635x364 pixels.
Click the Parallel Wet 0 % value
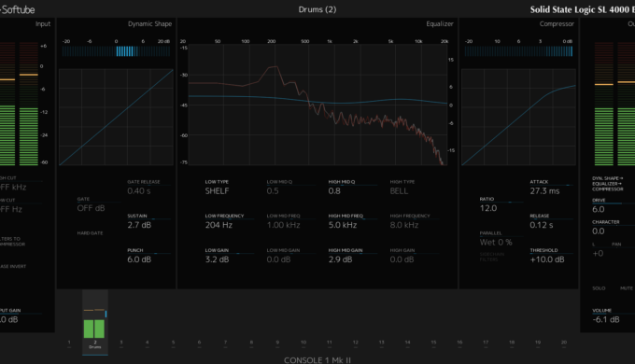pyautogui.click(x=496, y=243)
